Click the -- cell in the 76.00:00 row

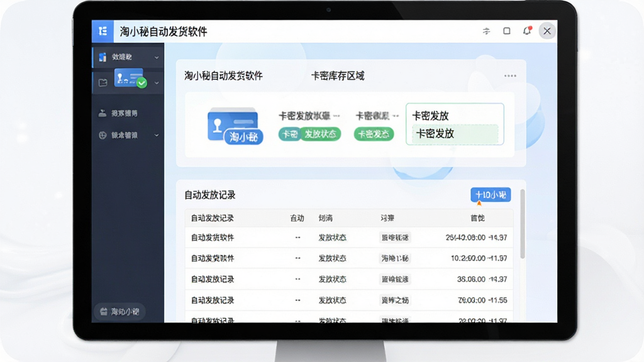[x=297, y=300]
